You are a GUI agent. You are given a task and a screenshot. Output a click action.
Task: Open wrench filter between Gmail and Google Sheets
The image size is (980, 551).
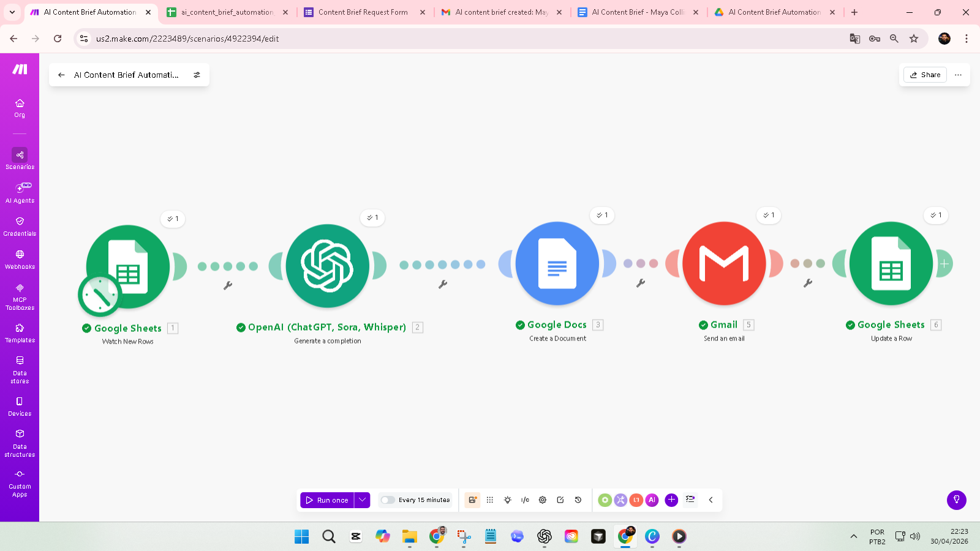click(x=808, y=283)
